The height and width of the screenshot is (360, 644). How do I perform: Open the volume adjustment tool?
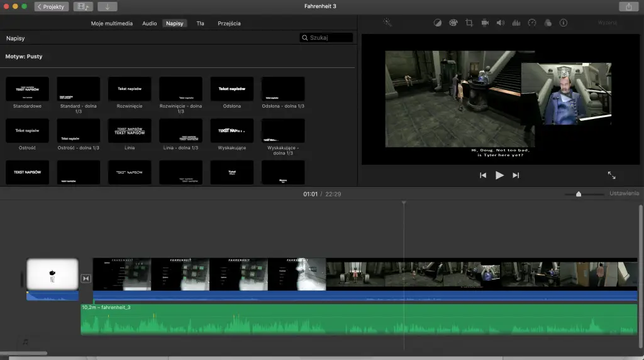[x=500, y=23]
